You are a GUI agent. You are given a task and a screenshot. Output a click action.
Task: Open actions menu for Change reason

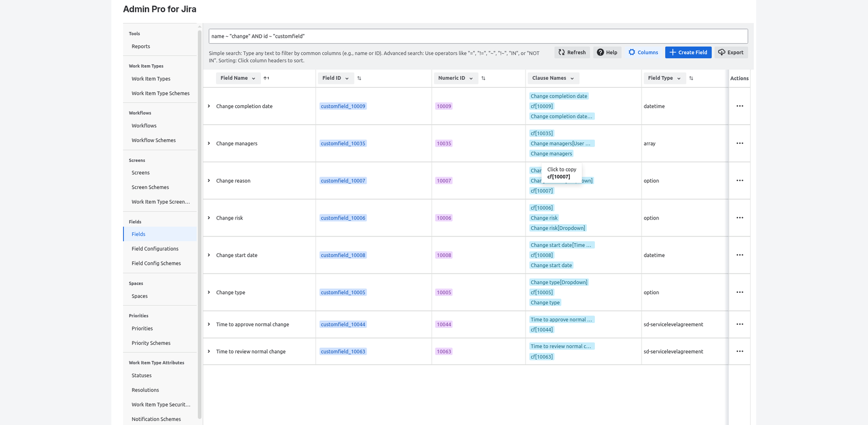pos(740,181)
